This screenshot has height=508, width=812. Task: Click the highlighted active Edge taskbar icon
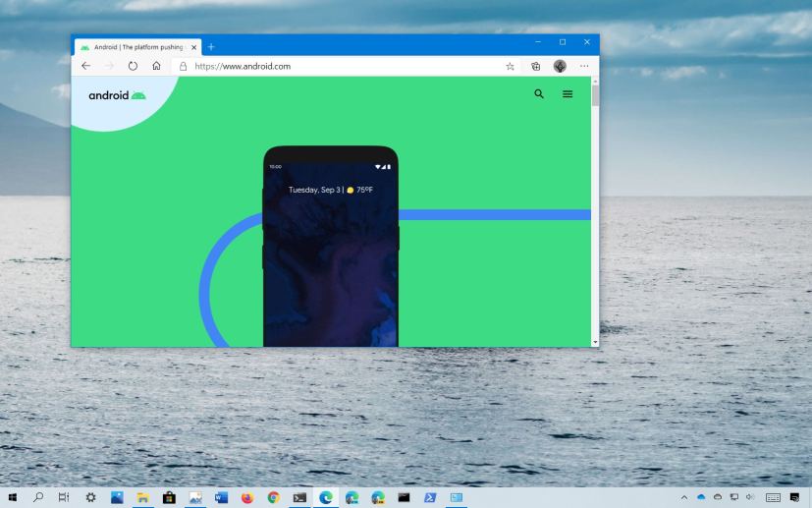(x=326, y=497)
